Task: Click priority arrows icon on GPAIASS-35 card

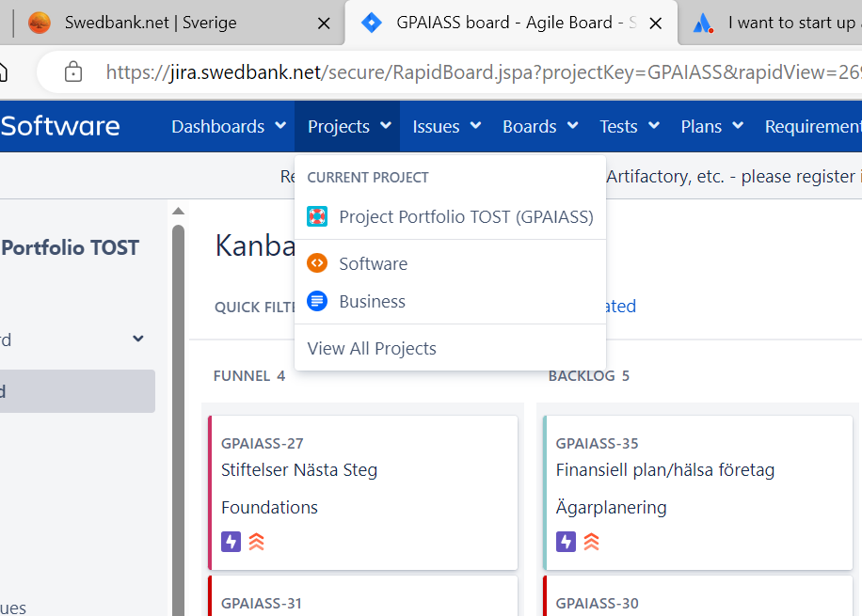Action: coord(592,542)
